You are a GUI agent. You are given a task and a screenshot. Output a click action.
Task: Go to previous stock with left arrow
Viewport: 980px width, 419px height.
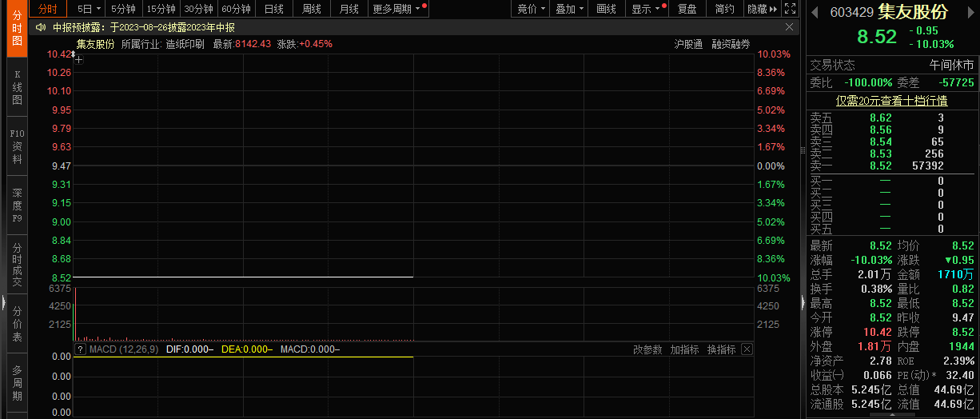(815, 13)
